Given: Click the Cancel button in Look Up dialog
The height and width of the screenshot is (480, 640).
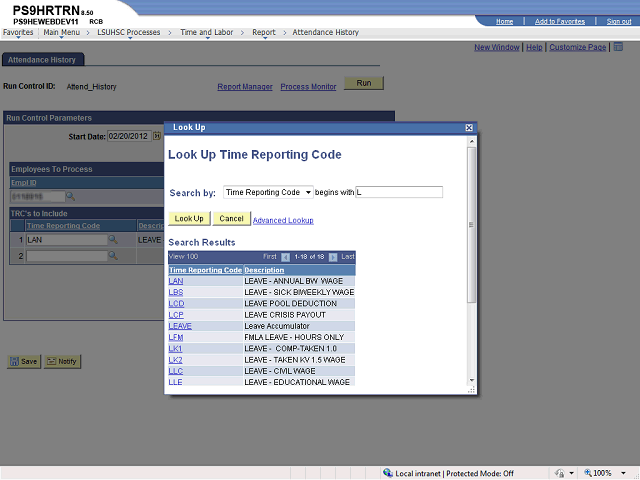Looking at the screenshot, I should [x=231, y=218].
